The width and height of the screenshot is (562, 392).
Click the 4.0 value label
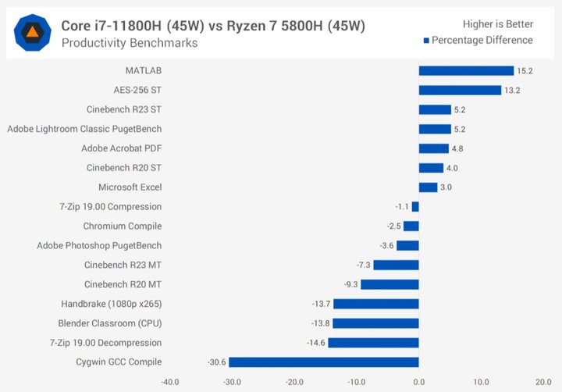click(x=452, y=168)
